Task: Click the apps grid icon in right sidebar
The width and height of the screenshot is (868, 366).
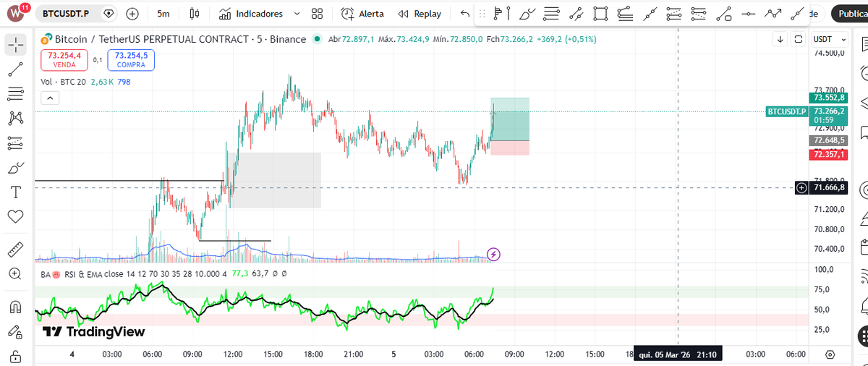Action: [x=862, y=336]
